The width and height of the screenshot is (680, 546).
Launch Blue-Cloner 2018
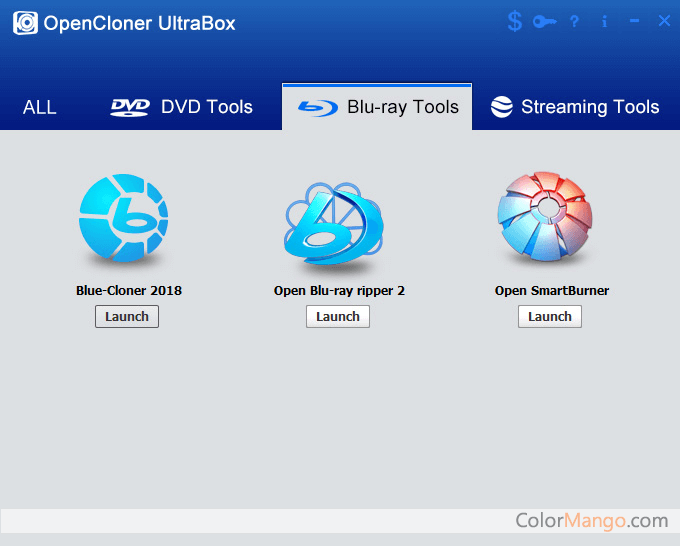(x=127, y=317)
